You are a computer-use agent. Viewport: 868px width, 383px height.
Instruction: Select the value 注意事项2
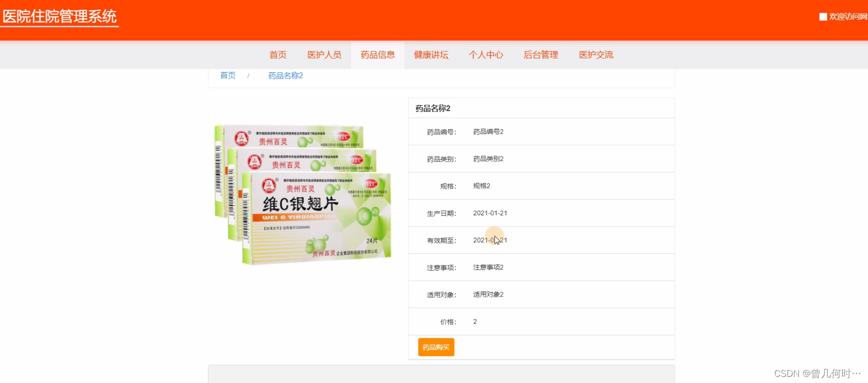pyautogui.click(x=488, y=267)
